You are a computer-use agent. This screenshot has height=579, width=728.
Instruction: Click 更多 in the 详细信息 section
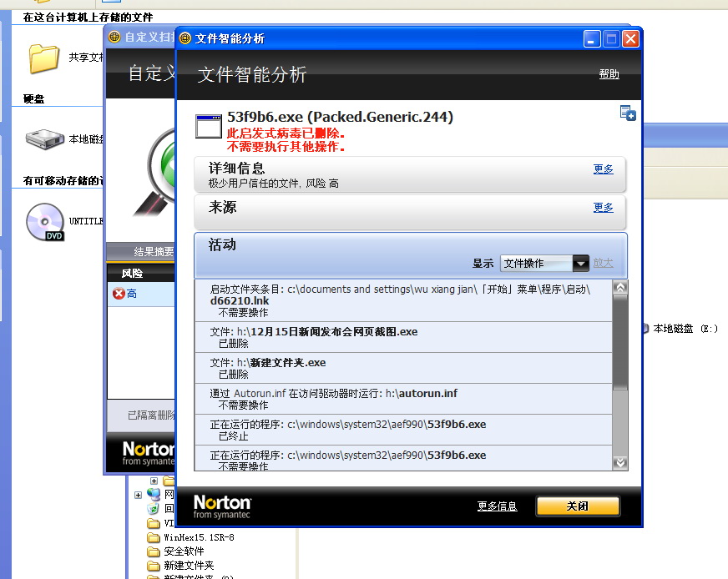tap(603, 169)
